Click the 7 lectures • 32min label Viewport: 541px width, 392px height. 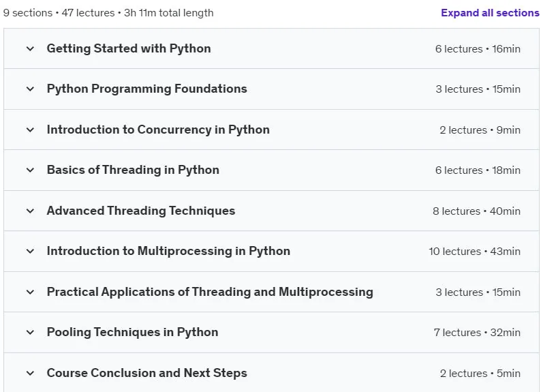click(477, 333)
